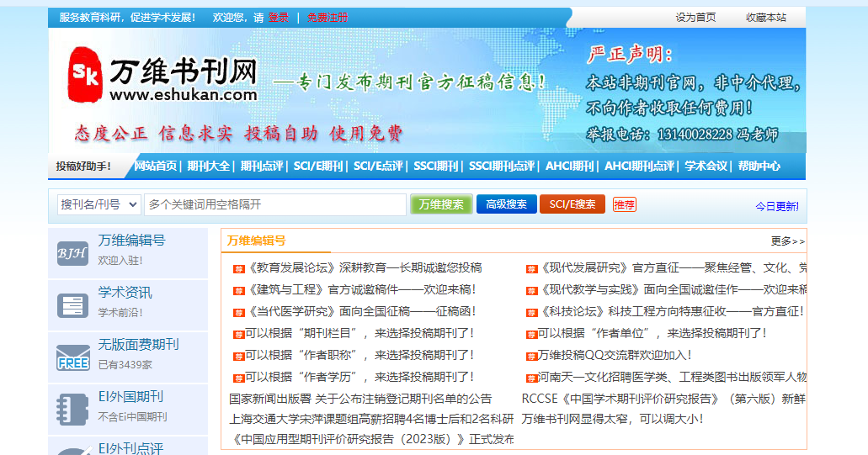Click 设为首页 at the top

695,18
